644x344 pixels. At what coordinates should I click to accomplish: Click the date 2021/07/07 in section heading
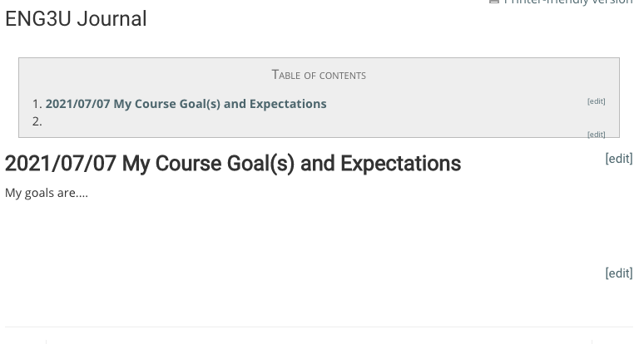pos(60,164)
